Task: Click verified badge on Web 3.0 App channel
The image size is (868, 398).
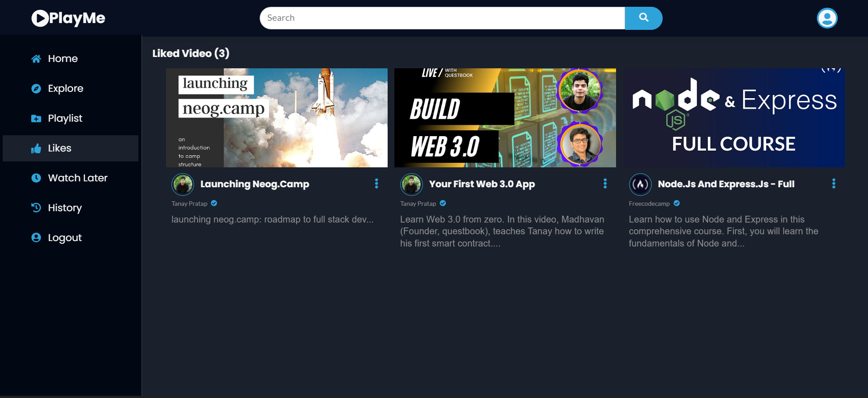Action: (443, 204)
